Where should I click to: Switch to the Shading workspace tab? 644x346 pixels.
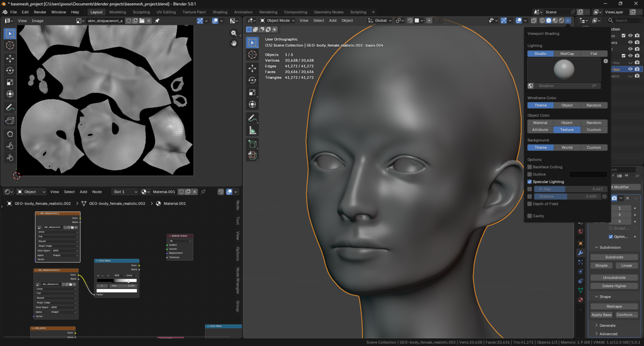220,12
